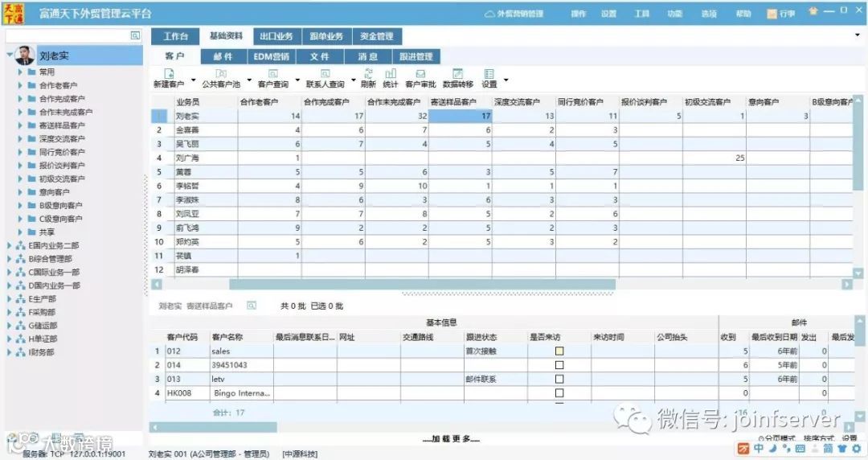
Task: Switch to the 资金管理 tab
Action: coord(377,36)
